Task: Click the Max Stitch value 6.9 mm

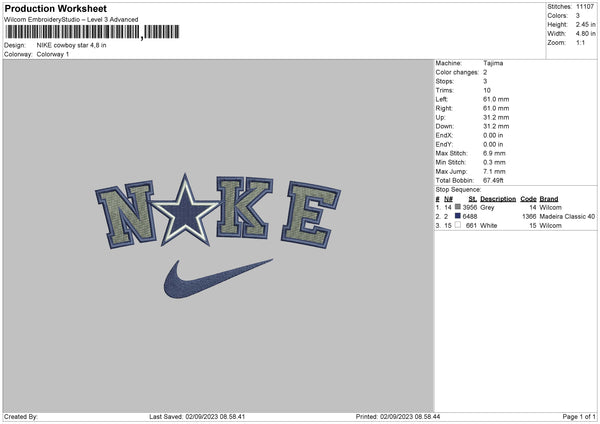Action: pos(494,153)
